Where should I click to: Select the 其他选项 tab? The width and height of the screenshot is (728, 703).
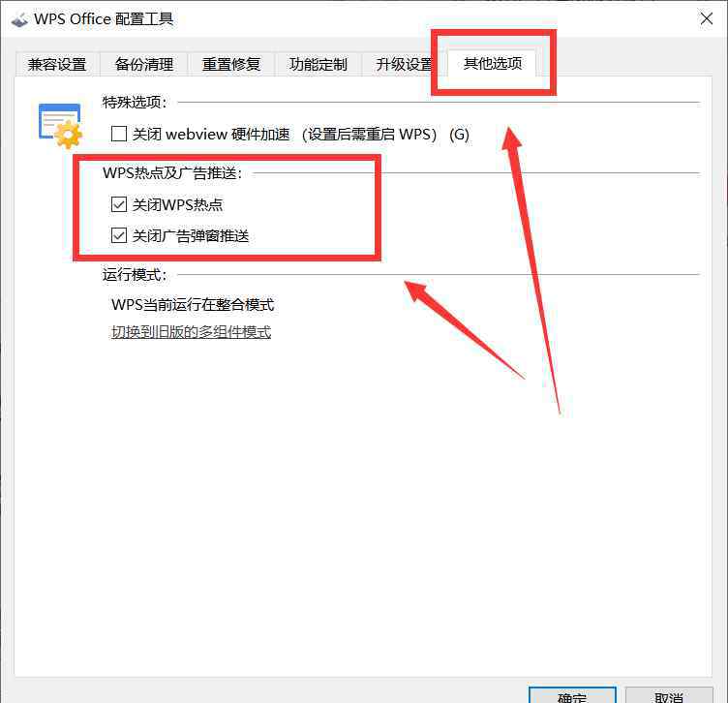pyautogui.click(x=493, y=63)
